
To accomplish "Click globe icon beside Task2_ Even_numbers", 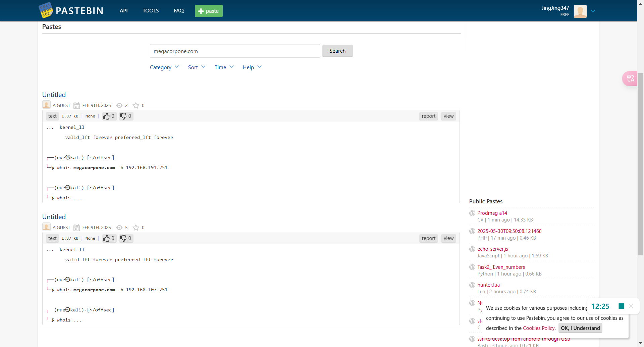I will 472,267.
